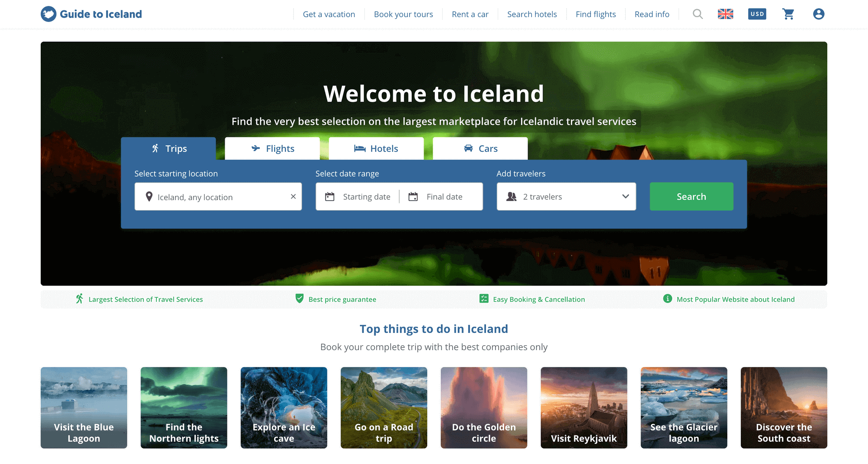Image resolution: width=868 pixels, height=464 pixels.
Task: Open the Discover the South coast card
Action: coord(784,408)
